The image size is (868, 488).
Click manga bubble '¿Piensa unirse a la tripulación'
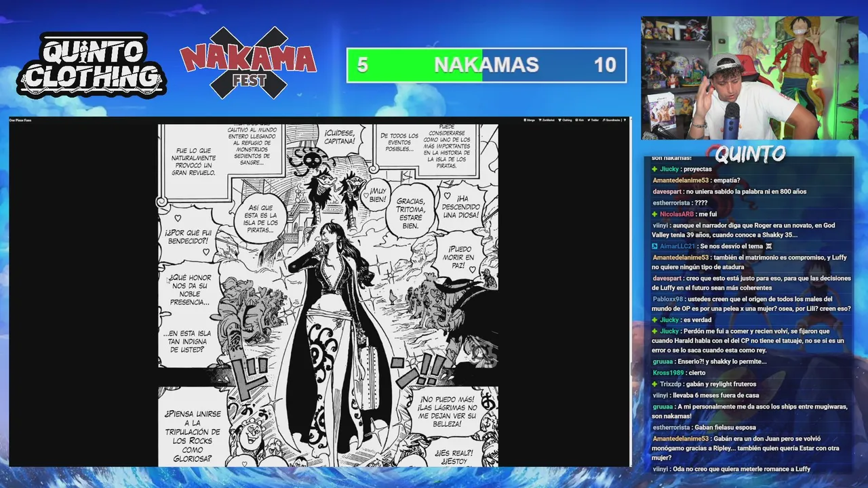click(x=192, y=436)
